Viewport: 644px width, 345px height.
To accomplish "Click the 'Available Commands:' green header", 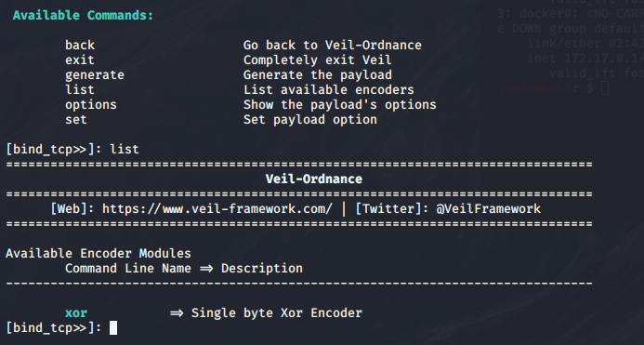I will (83, 15).
